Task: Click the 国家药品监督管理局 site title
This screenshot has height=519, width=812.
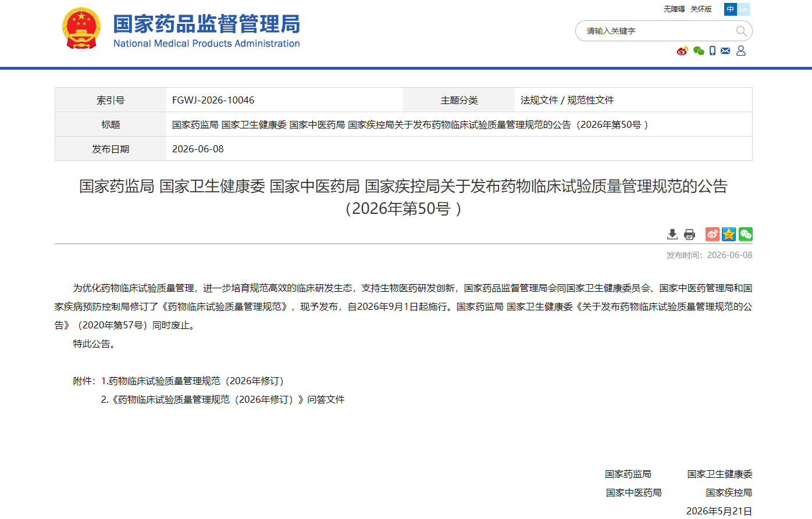Action: 206,24
